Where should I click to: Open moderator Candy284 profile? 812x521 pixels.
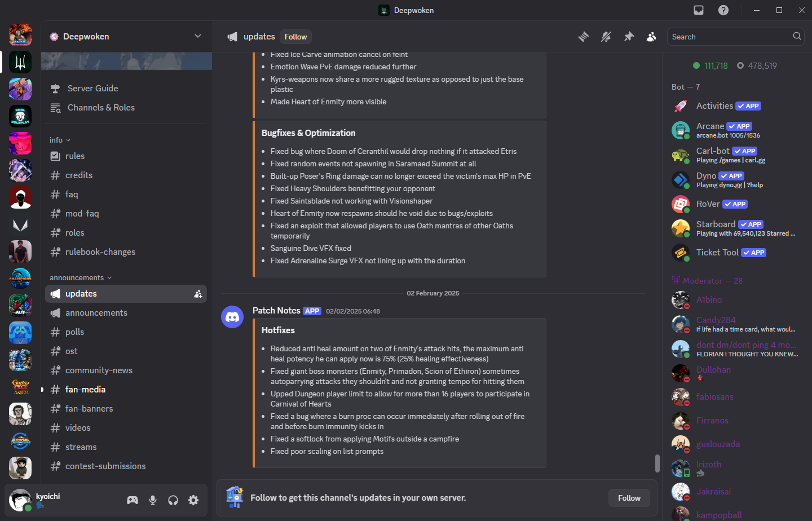[x=735, y=324]
